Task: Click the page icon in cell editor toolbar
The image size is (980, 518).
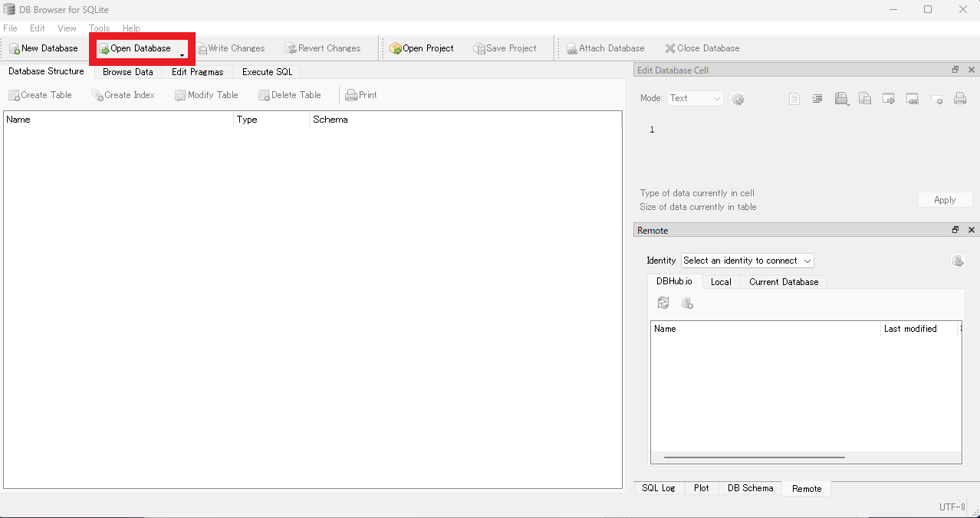Action: point(794,99)
